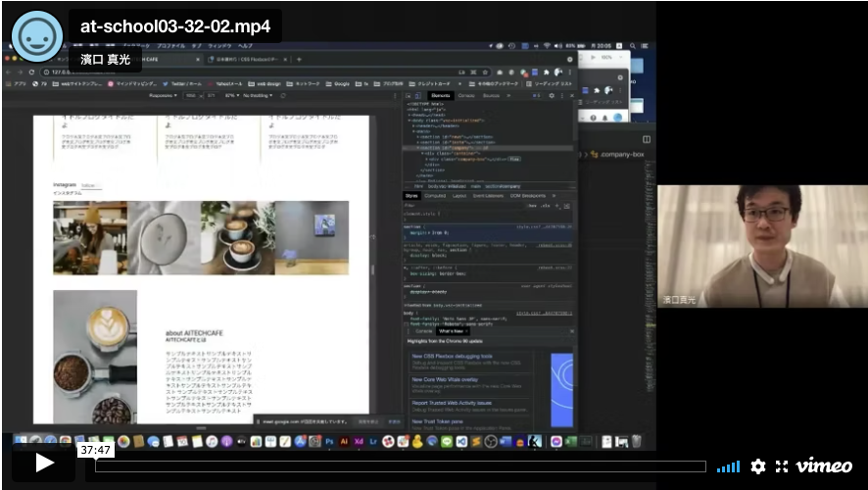Viewport: 868px width, 490px height.
Task: Open the DevTools Sources tab
Action: [x=491, y=96]
